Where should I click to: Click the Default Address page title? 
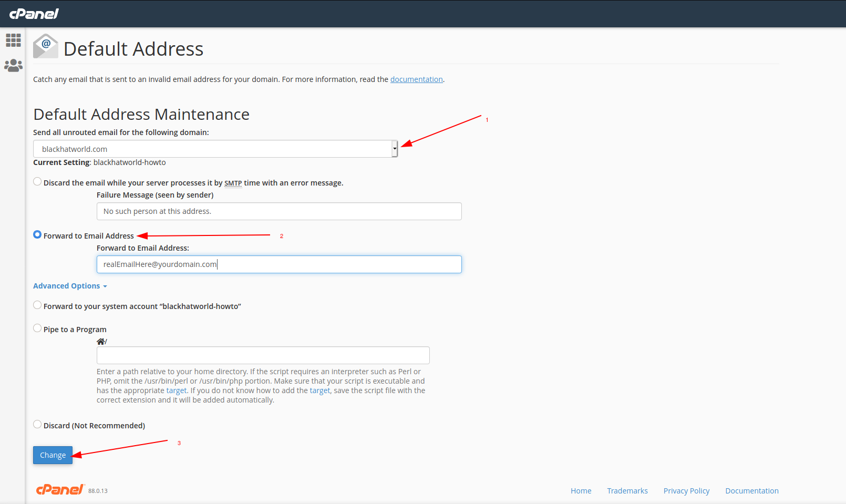click(x=133, y=49)
